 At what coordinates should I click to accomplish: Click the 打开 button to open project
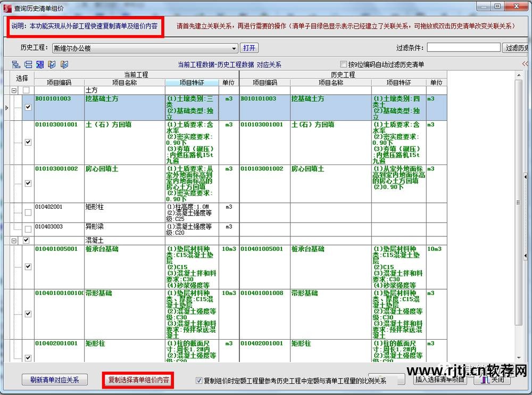pyautogui.click(x=250, y=48)
